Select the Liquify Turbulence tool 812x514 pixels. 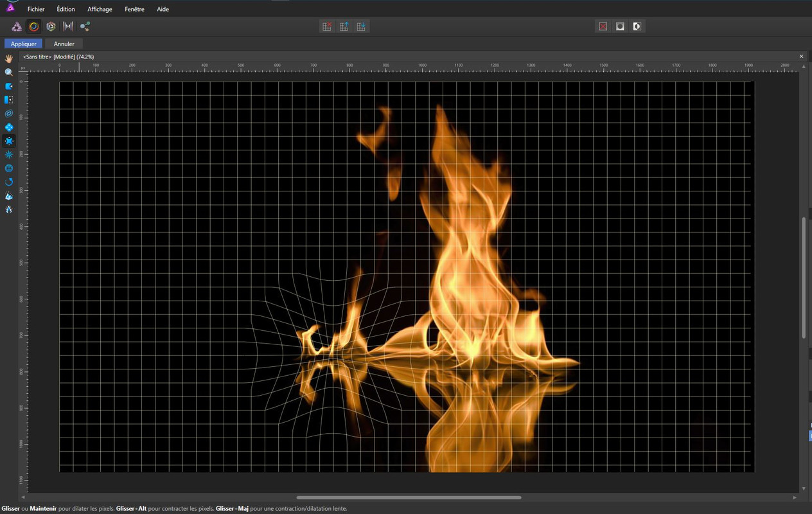(9, 155)
